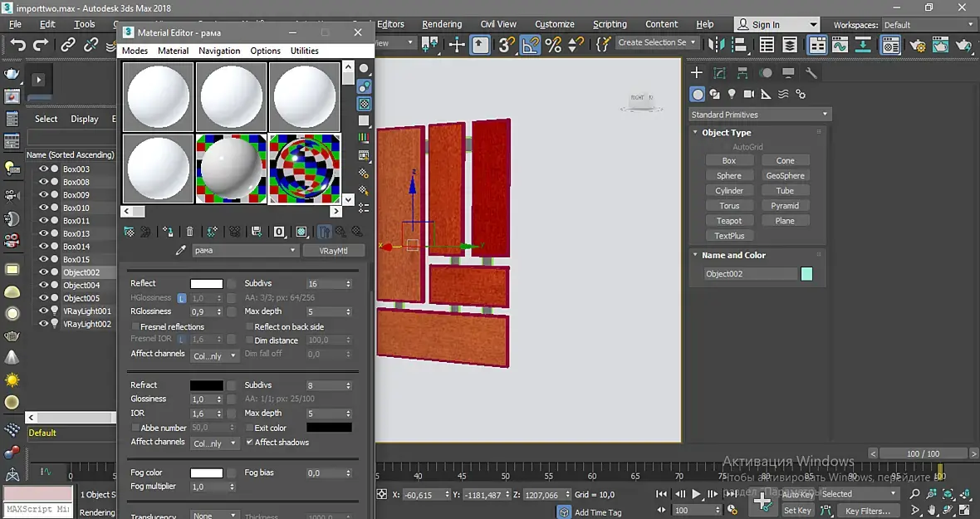Toggle visibility eye for Box003
This screenshot has height=519, width=980.
coord(44,169)
